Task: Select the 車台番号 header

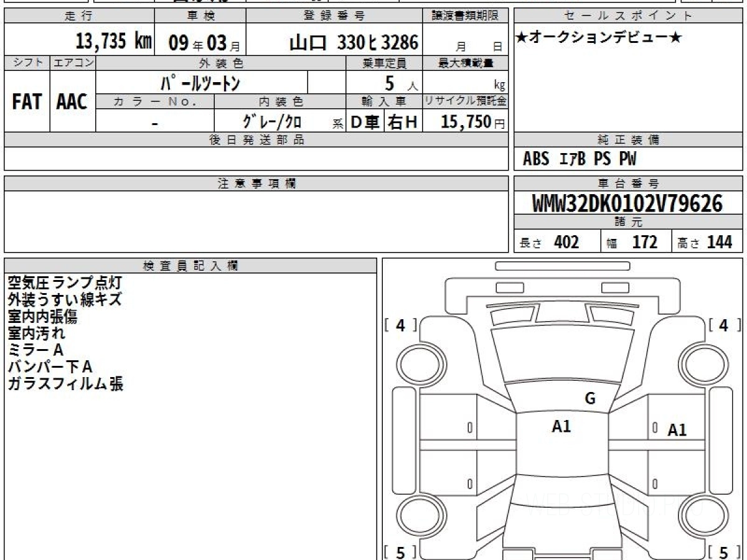Action: [x=628, y=184]
